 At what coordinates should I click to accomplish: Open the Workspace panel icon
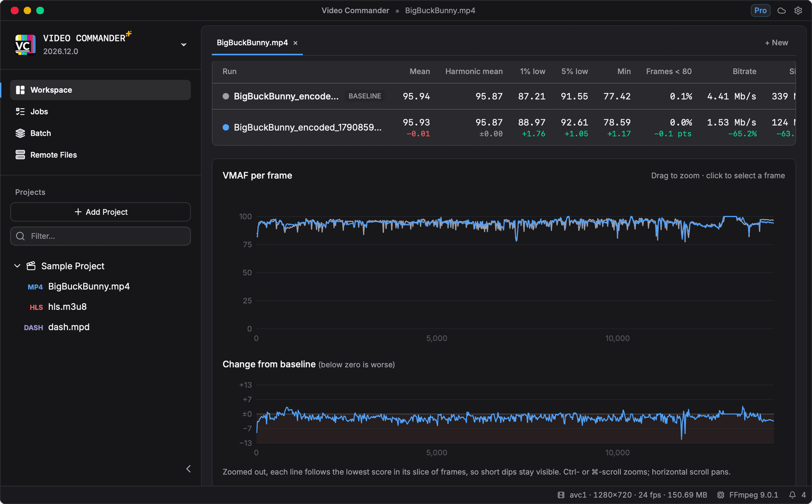pyautogui.click(x=20, y=90)
